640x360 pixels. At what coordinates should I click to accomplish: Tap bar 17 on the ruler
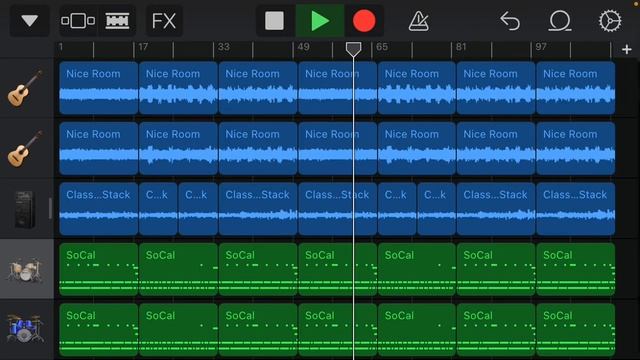tap(143, 47)
